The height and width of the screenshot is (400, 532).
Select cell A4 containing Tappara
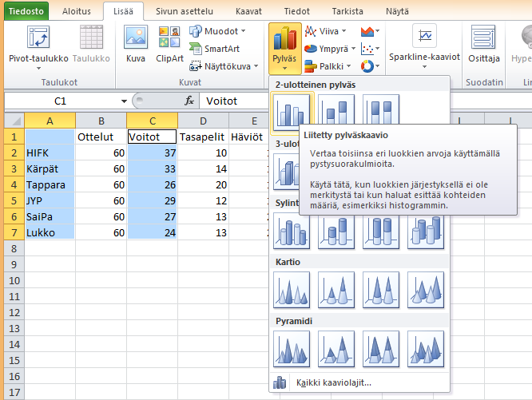(50, 184)
